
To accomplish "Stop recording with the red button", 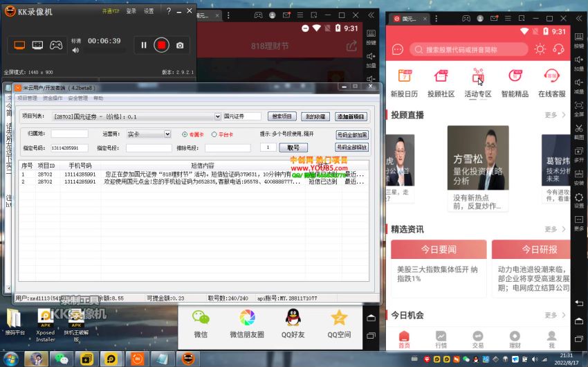I will tap(161, 45).
